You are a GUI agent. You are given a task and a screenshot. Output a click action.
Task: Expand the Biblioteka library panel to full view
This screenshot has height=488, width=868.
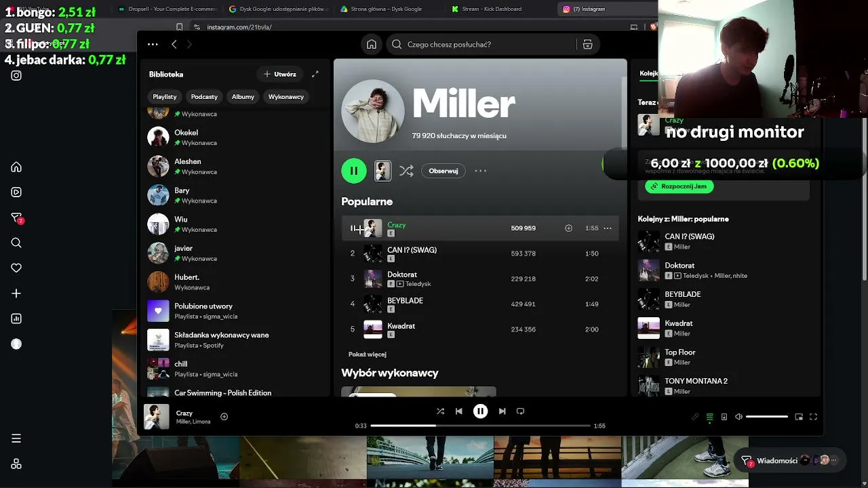[315, 74]
